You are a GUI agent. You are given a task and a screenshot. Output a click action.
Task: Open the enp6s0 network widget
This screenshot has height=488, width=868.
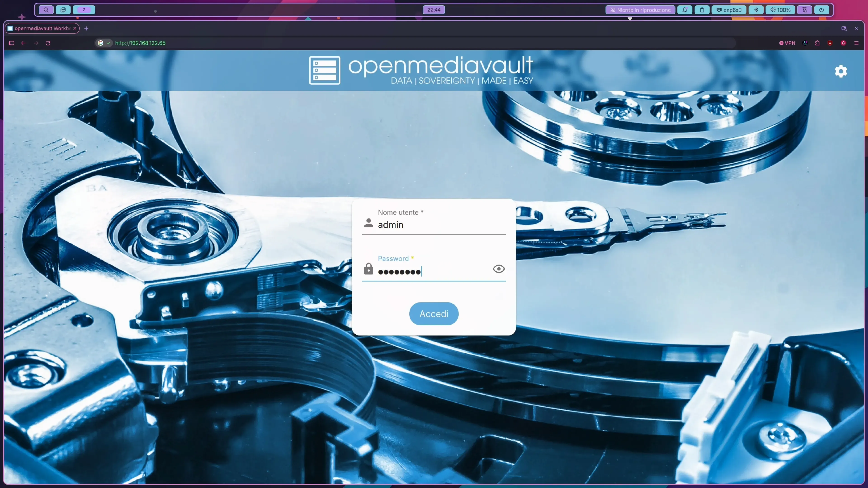(x=729, y=10)
